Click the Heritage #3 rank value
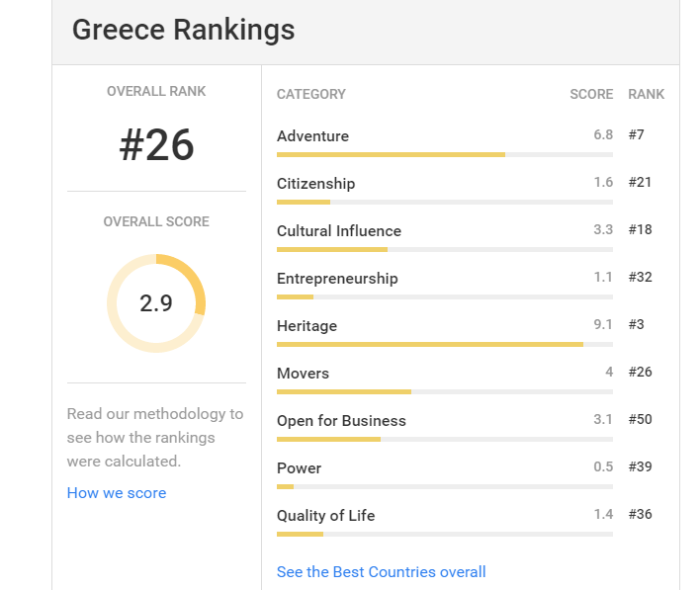The height and width of the screenshot is (590, 700). point(636,325)
